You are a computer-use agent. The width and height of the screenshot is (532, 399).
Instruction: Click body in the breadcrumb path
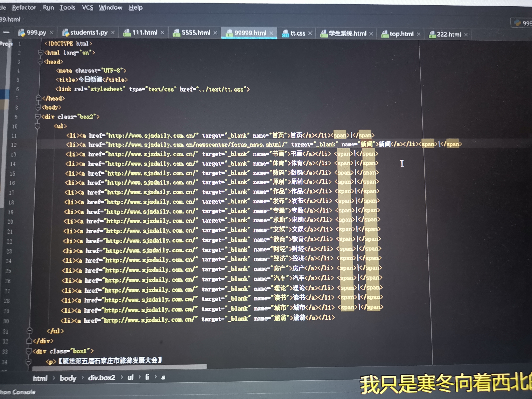68,378
